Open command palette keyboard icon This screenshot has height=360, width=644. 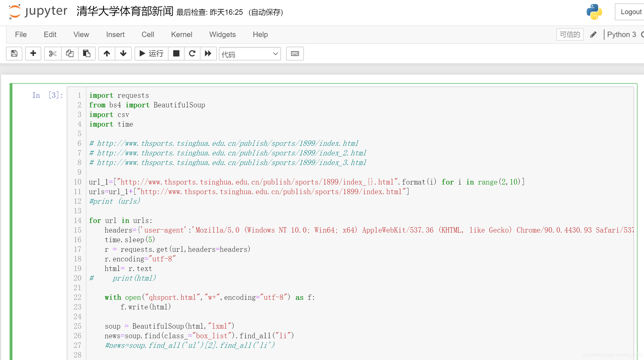pyautogui.click(x=295, y=53)
